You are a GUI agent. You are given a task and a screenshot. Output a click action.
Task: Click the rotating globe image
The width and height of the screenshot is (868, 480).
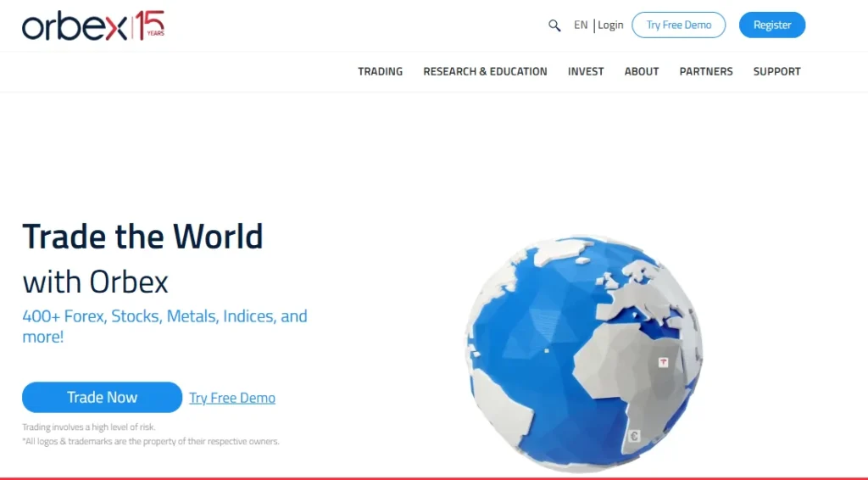click(x=583, y=354)
